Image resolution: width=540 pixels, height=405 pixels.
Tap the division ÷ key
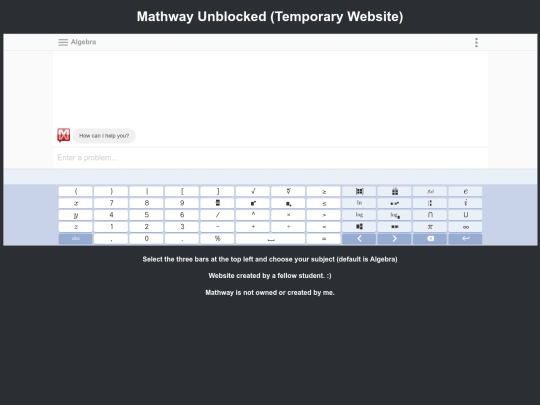(x=288, y=227)
